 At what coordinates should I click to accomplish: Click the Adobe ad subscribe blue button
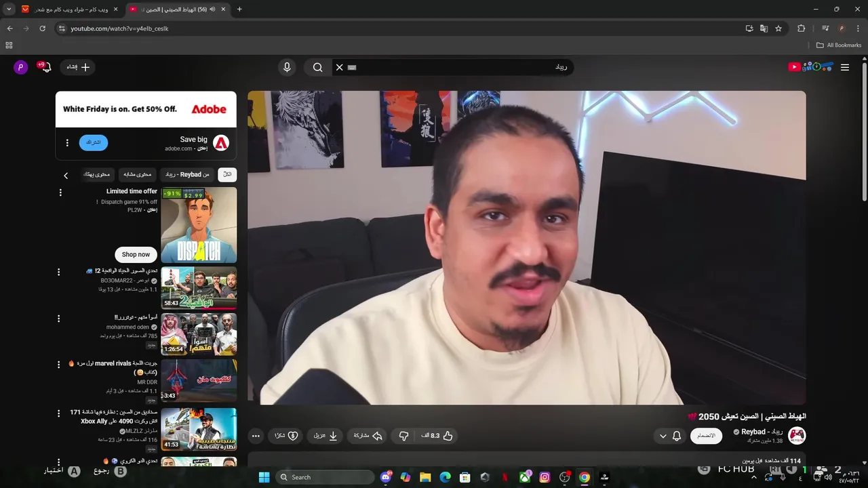(x=94, y=142)
